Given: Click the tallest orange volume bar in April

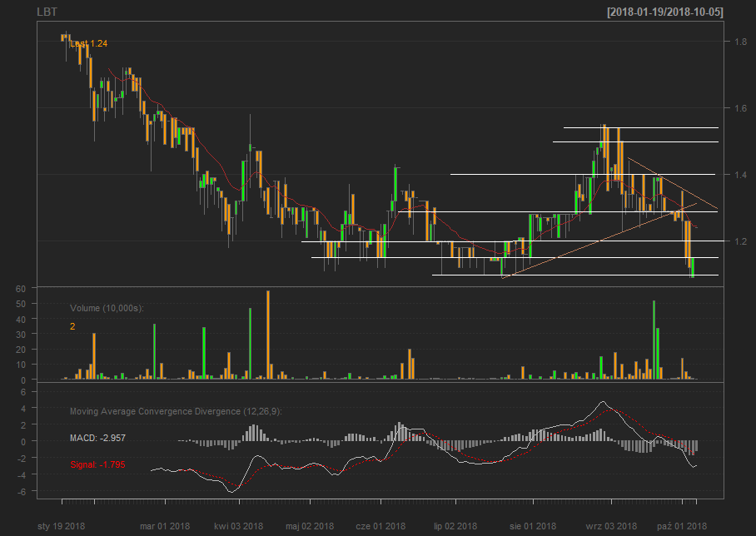Looking at the screenshot, I should [x=268, y=335].
